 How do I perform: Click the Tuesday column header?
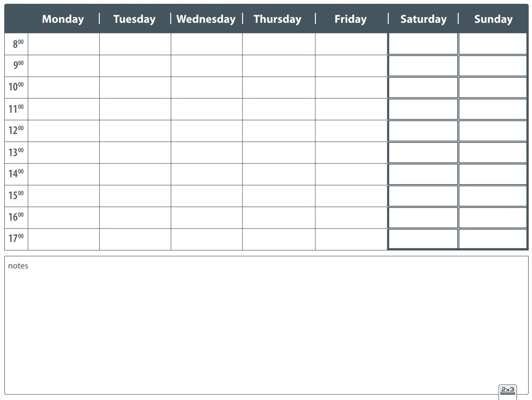(134, 19)
